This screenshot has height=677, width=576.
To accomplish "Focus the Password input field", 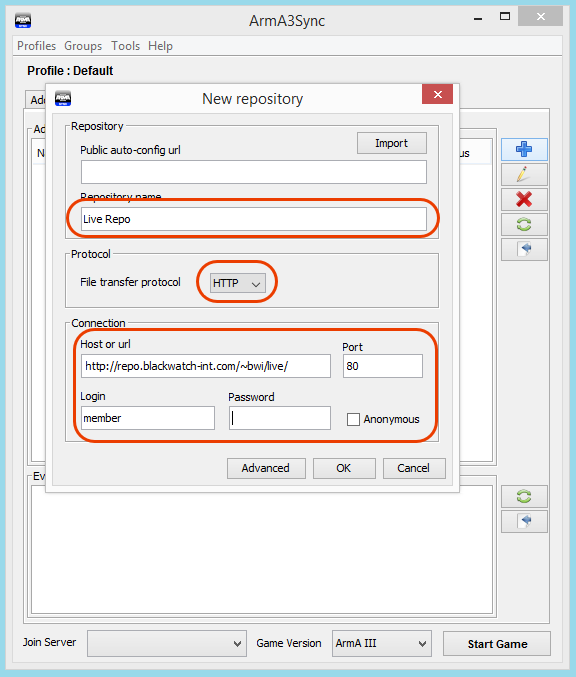I will point(280,418).
